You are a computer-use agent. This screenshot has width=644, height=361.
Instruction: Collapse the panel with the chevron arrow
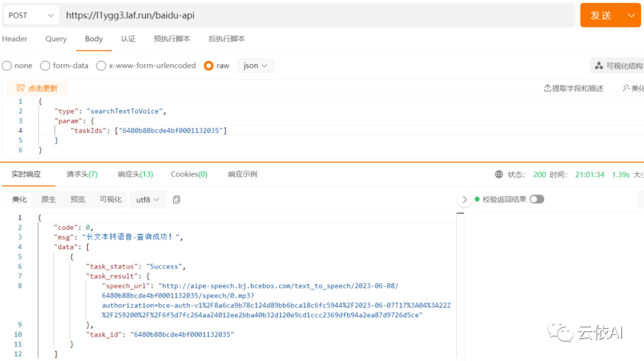click(x=465, y=199)
